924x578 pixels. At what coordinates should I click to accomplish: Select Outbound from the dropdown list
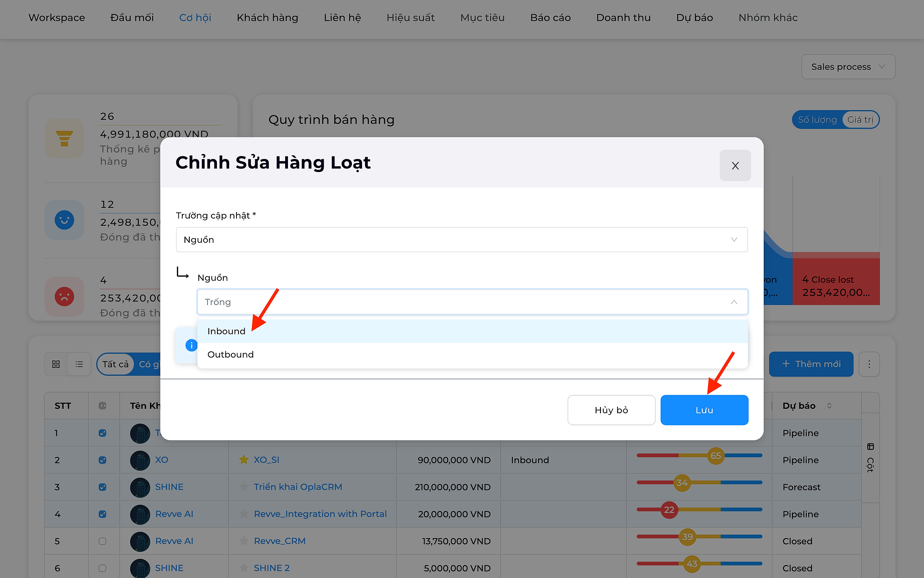click(472, 354)
